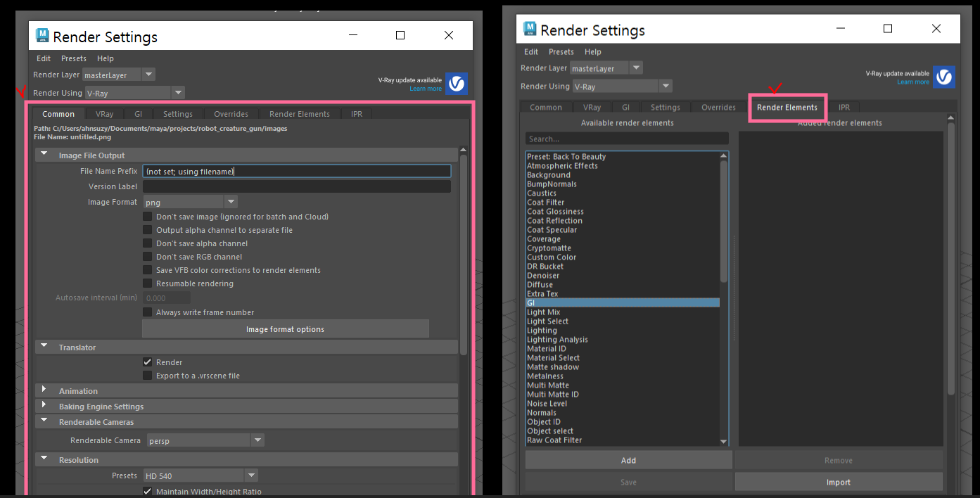Open Render Using dropdown in left window
Screen dimensions: 980x498
point(134,93)
